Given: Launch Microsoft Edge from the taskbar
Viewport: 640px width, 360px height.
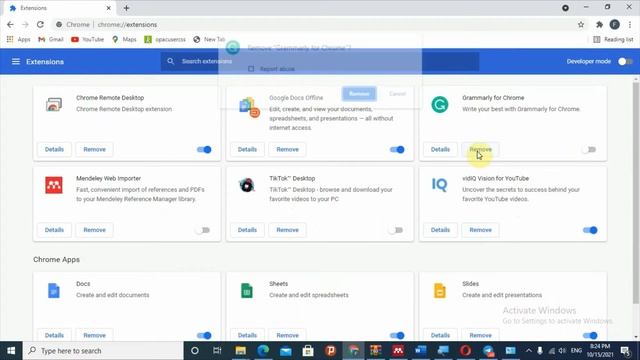Looking at the screenshot, I should coord(263,351).
